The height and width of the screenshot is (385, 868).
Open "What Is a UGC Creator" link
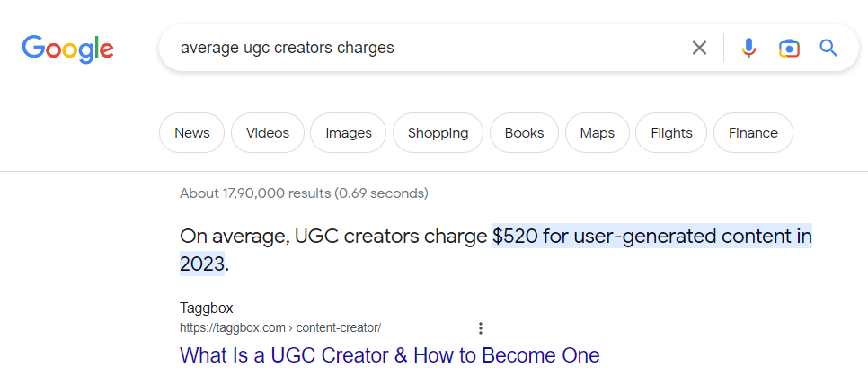click(389, 355)
